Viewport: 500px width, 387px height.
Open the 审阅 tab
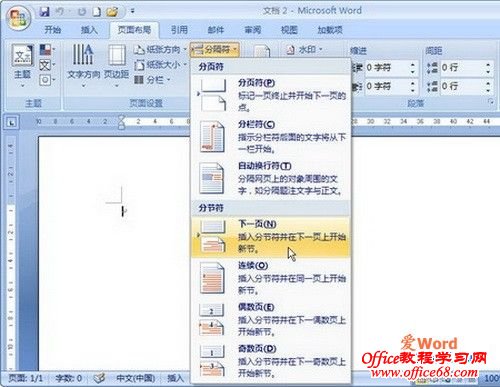[x=253, y=30]
